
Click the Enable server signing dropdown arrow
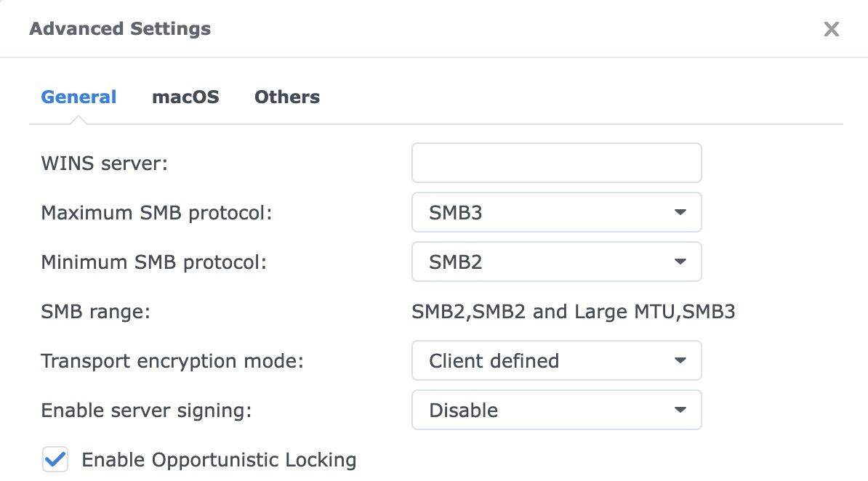(x=680, y=410)
